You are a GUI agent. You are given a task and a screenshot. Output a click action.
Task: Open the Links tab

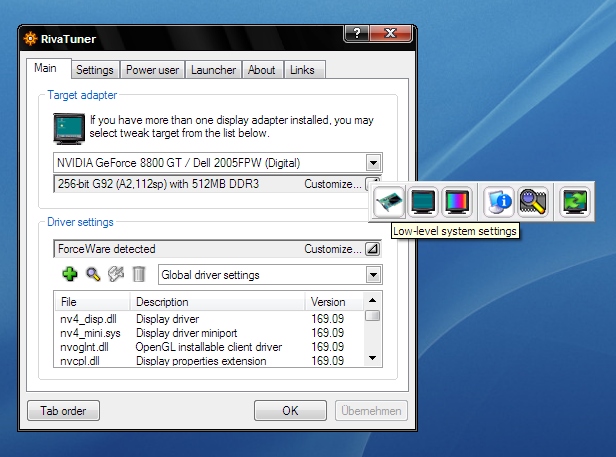click(302, 70)
